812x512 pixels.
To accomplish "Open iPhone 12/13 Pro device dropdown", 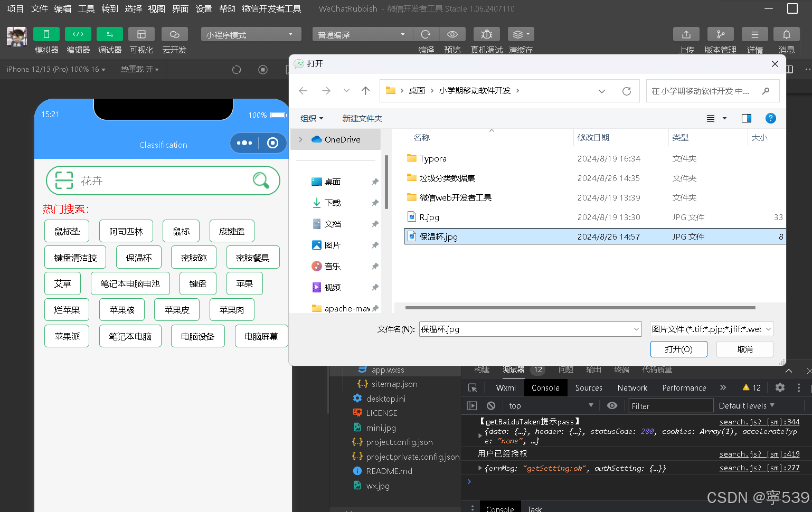I will coord(56,69).
